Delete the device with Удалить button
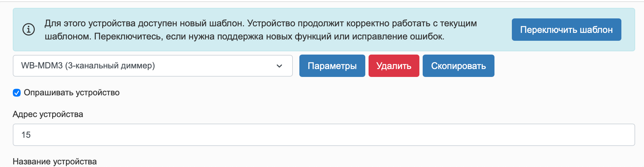 click(x=394, y=66)
